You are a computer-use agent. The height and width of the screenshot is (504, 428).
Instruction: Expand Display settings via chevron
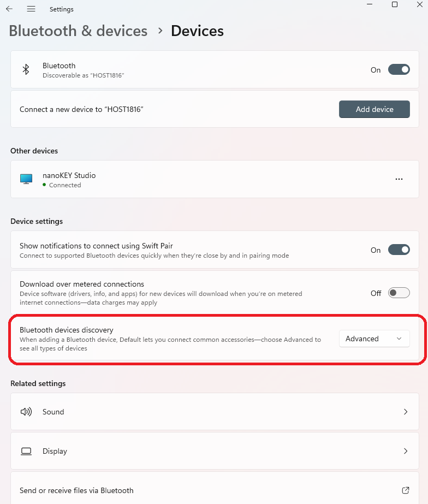406,451
